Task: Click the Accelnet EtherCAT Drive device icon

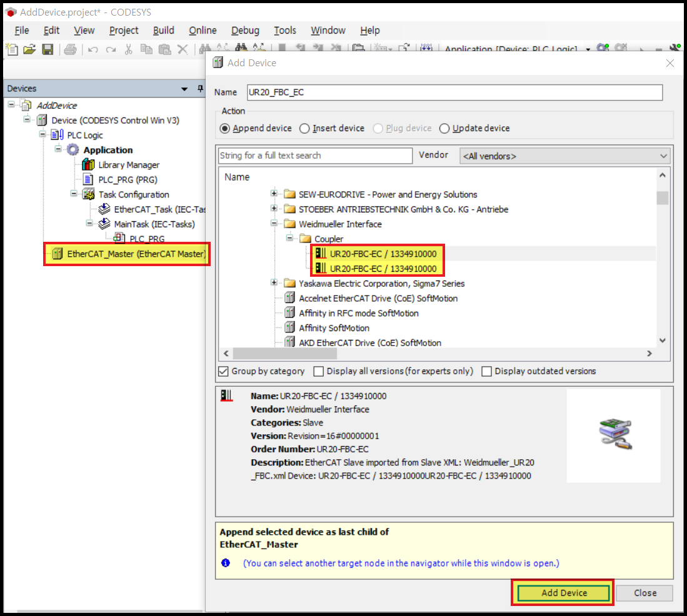Action: point(289,298)
